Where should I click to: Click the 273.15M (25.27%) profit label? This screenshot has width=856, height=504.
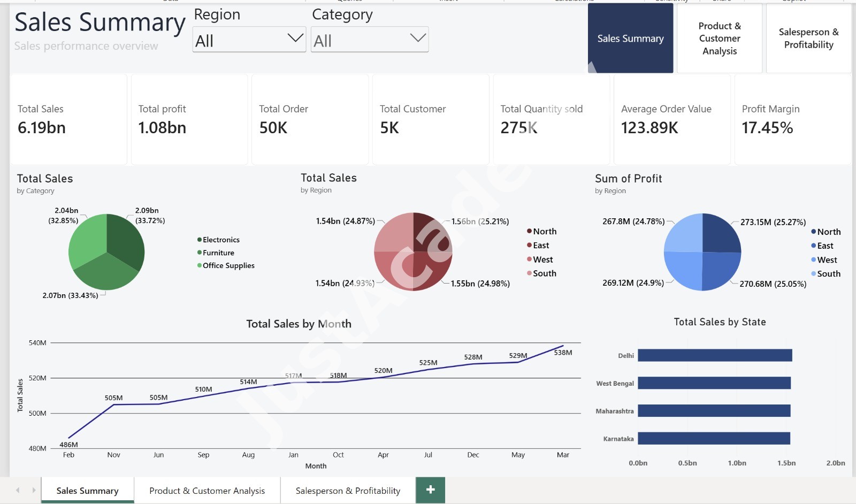(773, 222)
